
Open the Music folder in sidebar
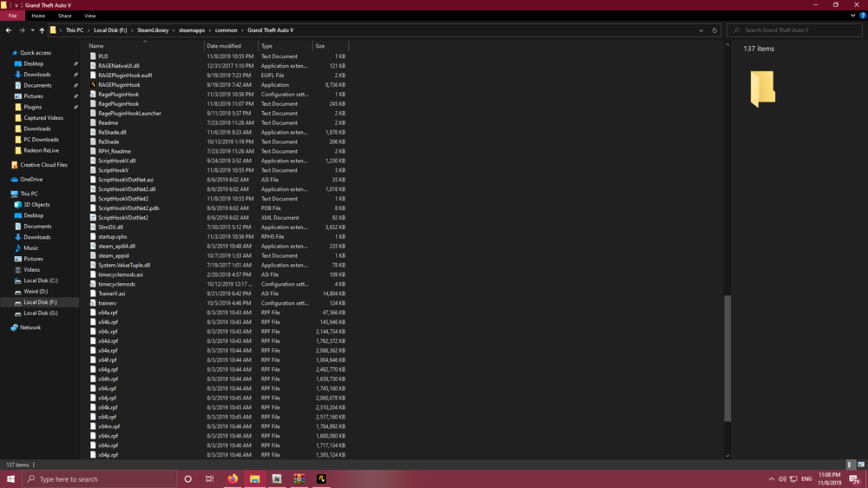(x=31, y=248)
